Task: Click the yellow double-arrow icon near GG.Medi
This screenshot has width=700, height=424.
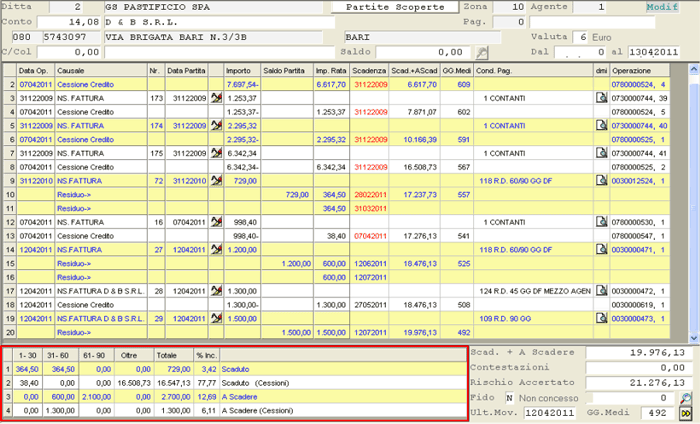Action: [x=686, y=412]
